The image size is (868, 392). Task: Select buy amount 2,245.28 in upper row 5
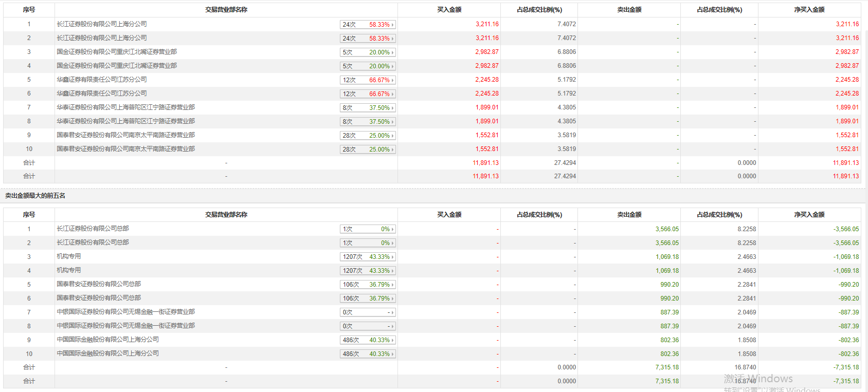pos(487,80)
